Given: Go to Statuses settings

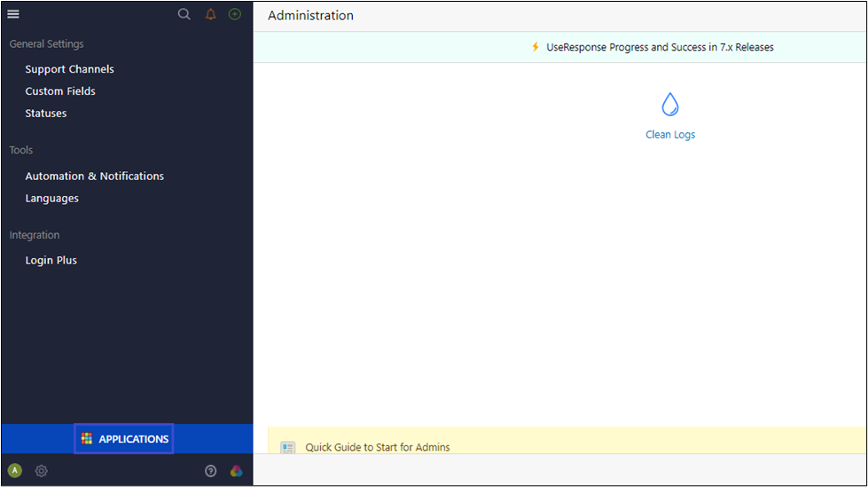Looking at the screenshot, I should [x=46, y=114].
